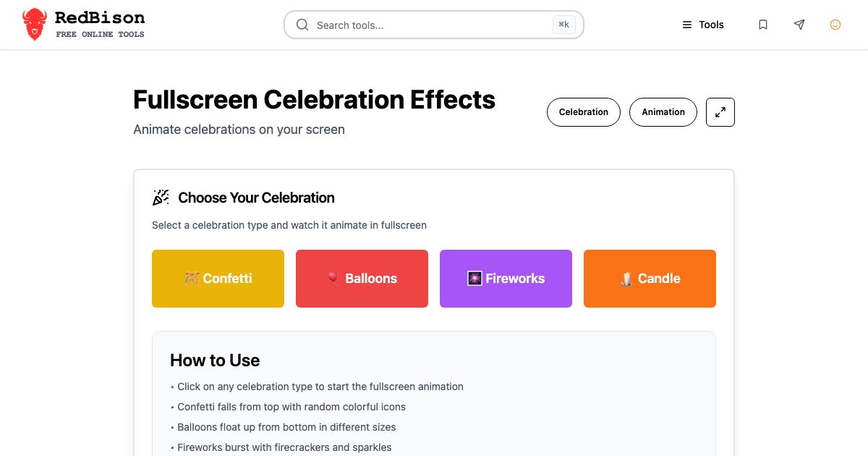Click the Fullscreen Celebration Effects title

click(x=315, y=99)
